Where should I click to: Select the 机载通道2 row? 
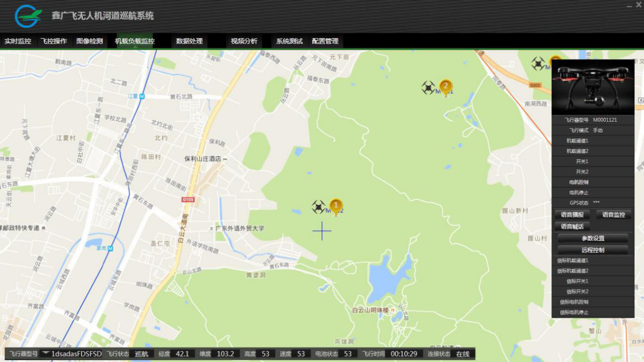pos(593,151)
